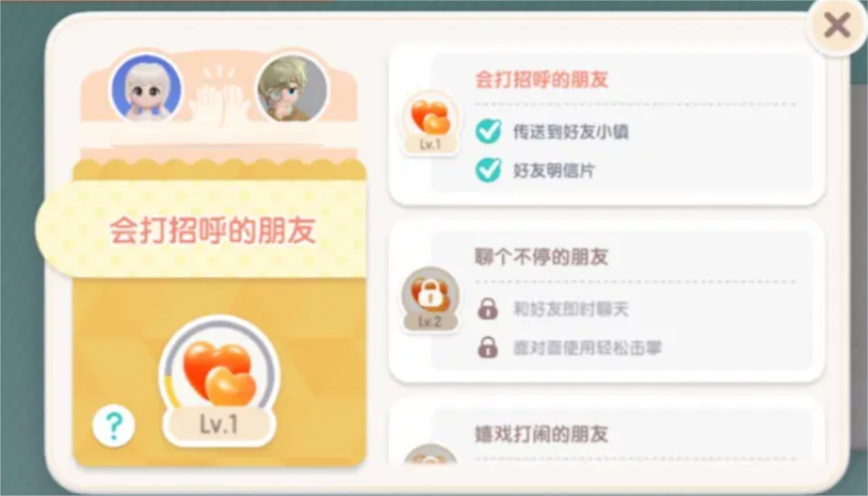The image size is (868, 496).
Task: Select the white-haired player avatar
Action: [146, 88]
